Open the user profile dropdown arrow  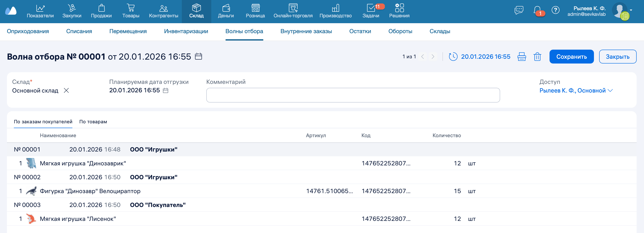[x=631, y=10]
